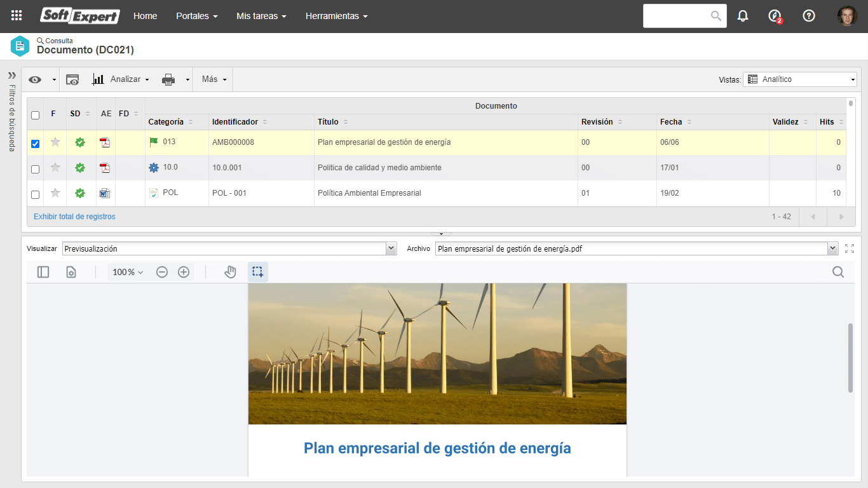Uncheck the AMB000008 row checkbox
The width and height of the screenshot is (868, 488).
tap(36, 144)
